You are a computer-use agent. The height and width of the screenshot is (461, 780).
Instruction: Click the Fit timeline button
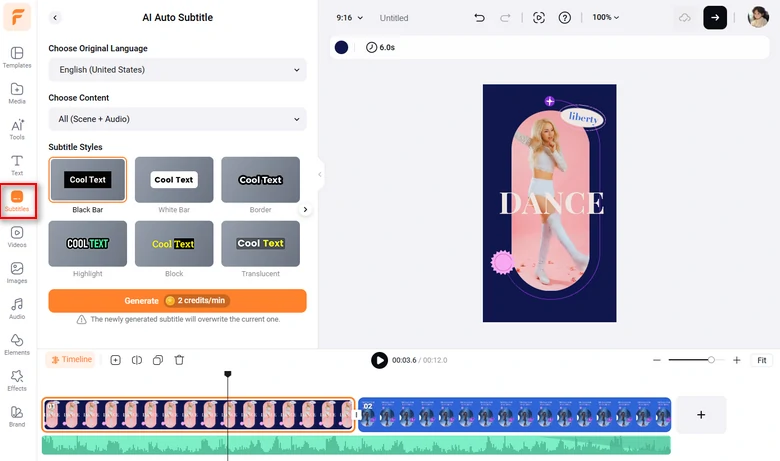click(762, 360)
